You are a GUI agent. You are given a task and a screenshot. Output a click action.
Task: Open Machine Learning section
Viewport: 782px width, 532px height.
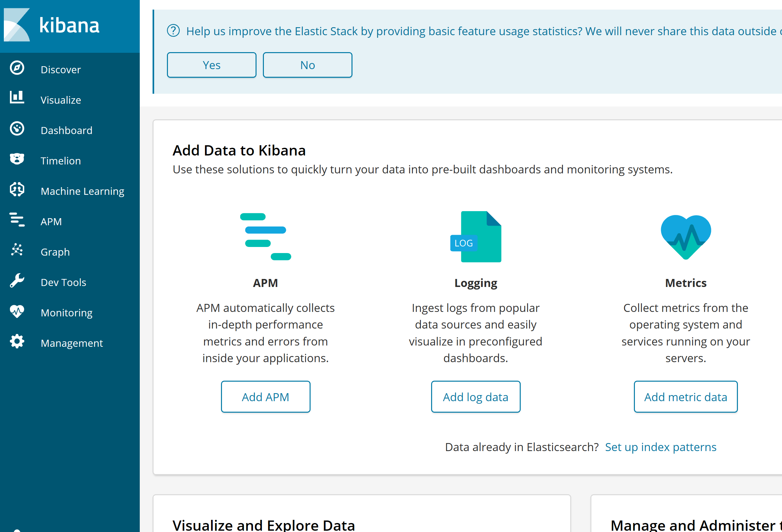71,191
